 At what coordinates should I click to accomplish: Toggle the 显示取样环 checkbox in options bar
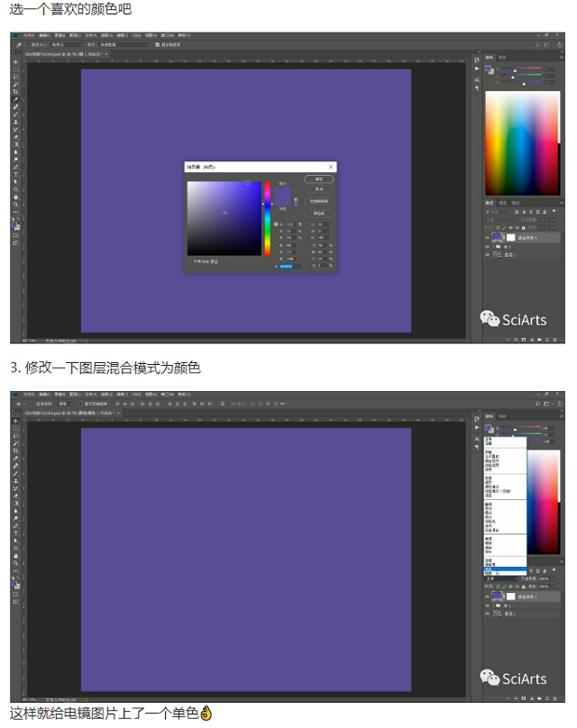[157, 43]
